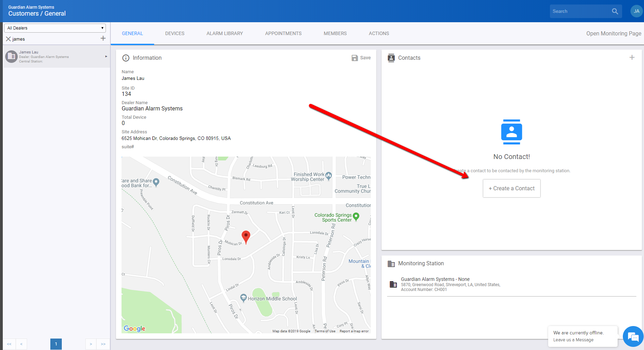Viewport: 644px width, 350px height.
Task: Select page 1 in pagination
Action: 56,344
